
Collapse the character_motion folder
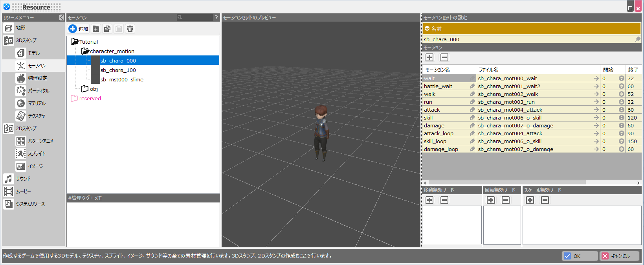coord(85,51)
